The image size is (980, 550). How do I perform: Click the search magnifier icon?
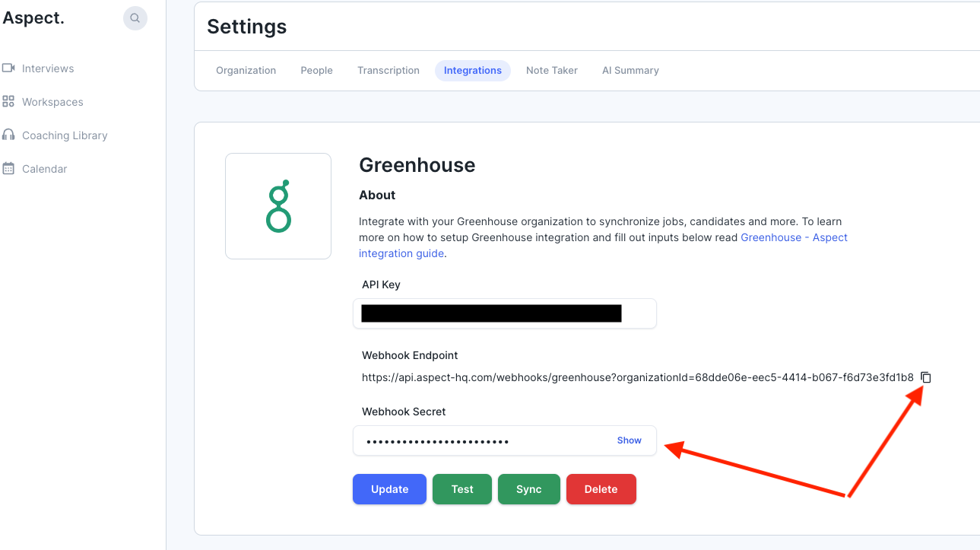tap(135, 18)
